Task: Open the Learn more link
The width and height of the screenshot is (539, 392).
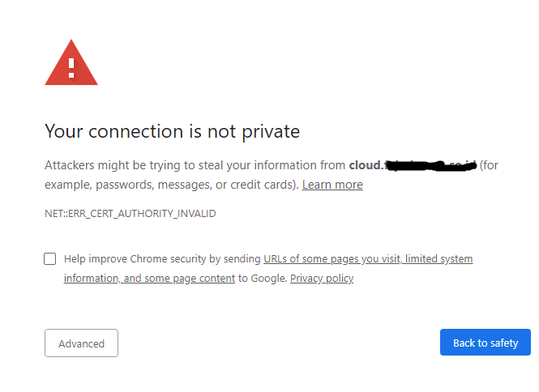Action: pos(332,185)
